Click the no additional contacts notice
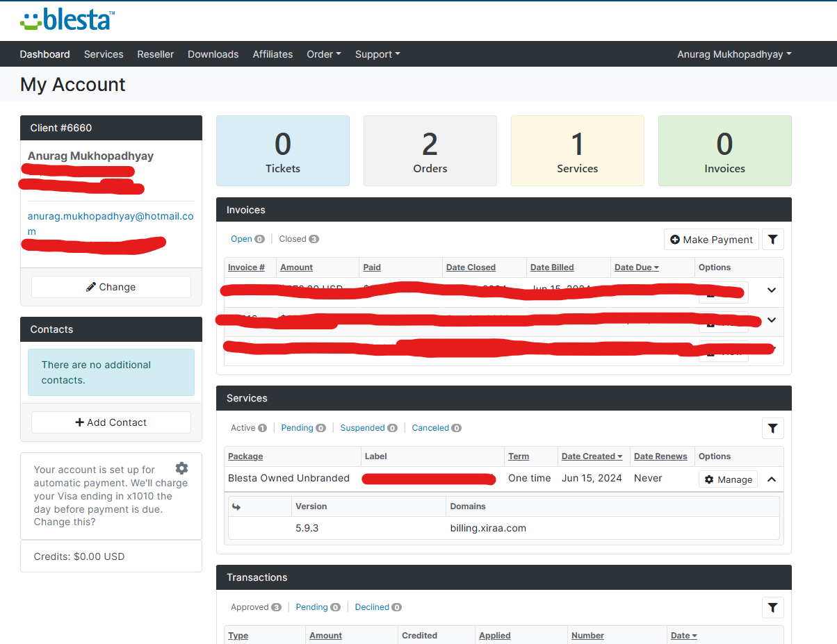The width and height of the screenshot is (837, 644). pyautogui.click(x=111, y=372)
